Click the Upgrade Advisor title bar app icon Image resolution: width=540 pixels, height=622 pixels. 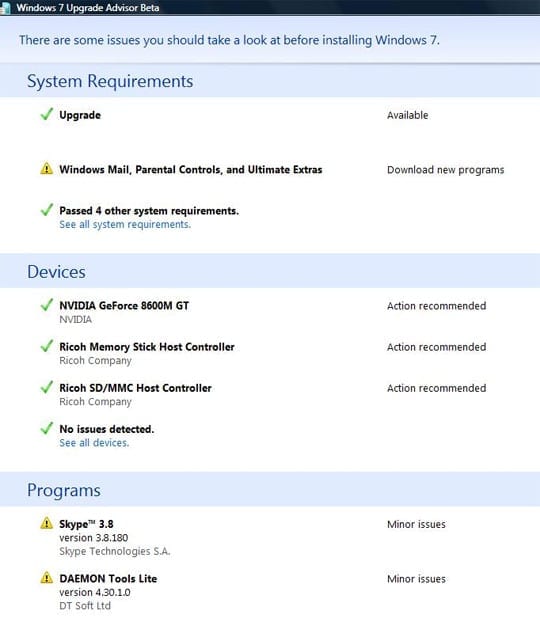5,8
